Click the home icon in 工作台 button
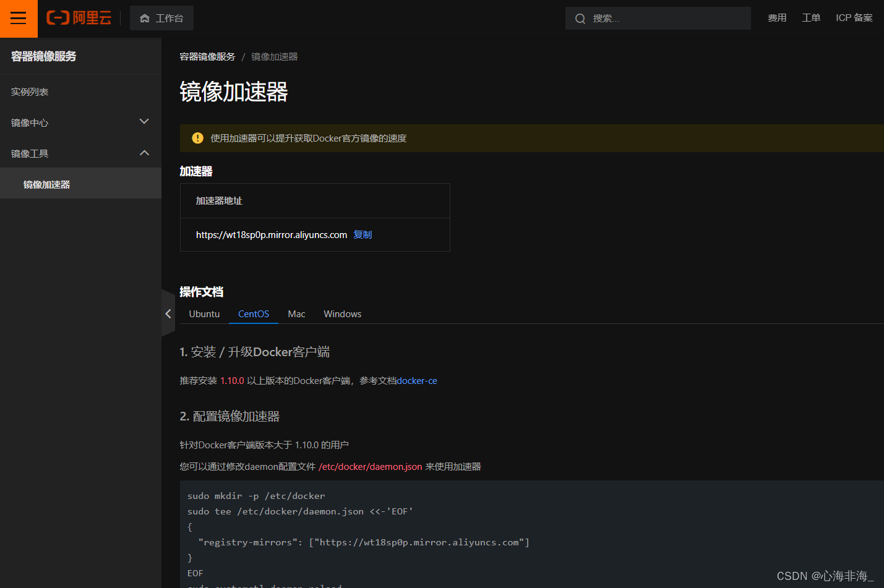This screenshot has height=588, width=884. [145, 19]
